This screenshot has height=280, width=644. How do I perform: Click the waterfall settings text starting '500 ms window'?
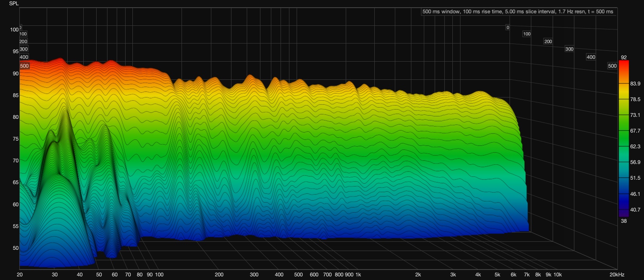(518, 12)
